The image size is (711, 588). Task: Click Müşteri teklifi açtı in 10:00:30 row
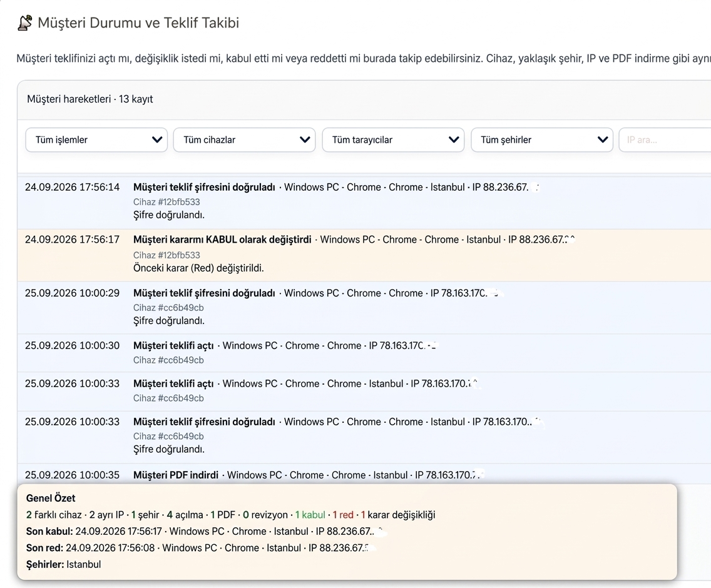[x=173, y=345]
